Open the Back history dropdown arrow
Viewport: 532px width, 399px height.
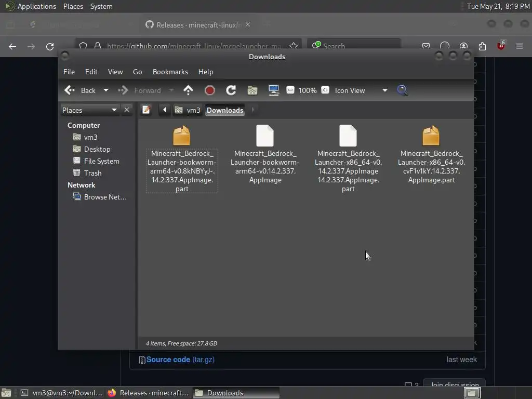(106, 90)
